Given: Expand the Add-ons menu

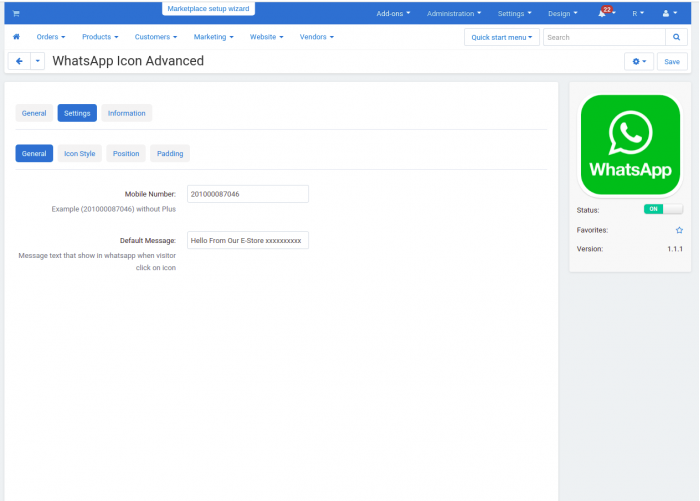Looking at the screenshot, I should (x=393, y=13).
